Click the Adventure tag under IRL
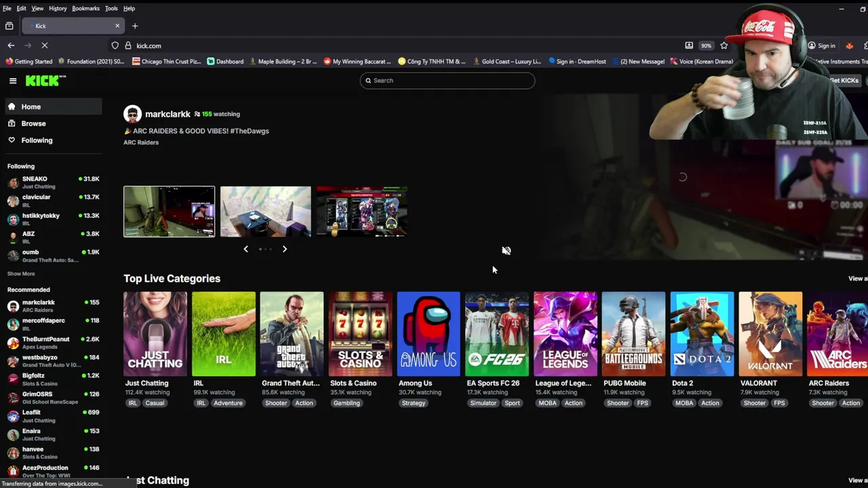868x488 pixels. [228, 403]
